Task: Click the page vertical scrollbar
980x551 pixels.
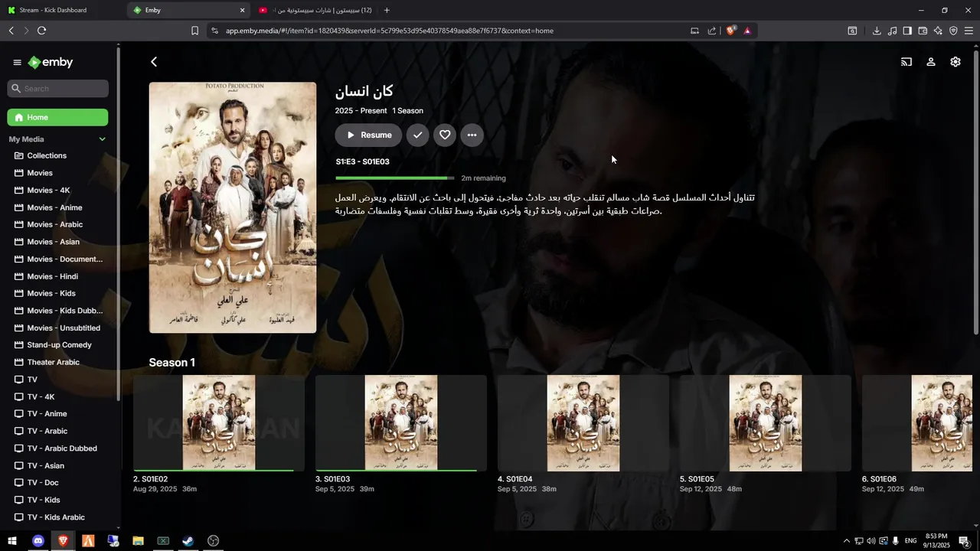Action: click(x=975, y=191)
